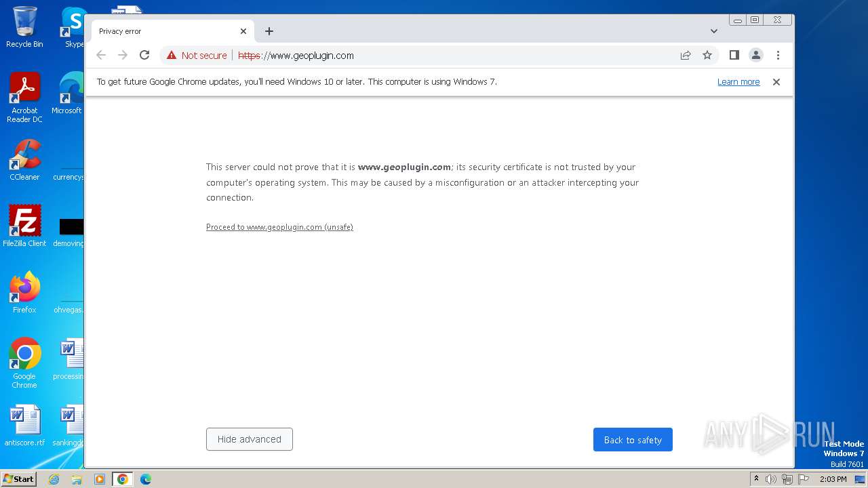
Task: Click the Learn more link
Action: pos(738,82)
